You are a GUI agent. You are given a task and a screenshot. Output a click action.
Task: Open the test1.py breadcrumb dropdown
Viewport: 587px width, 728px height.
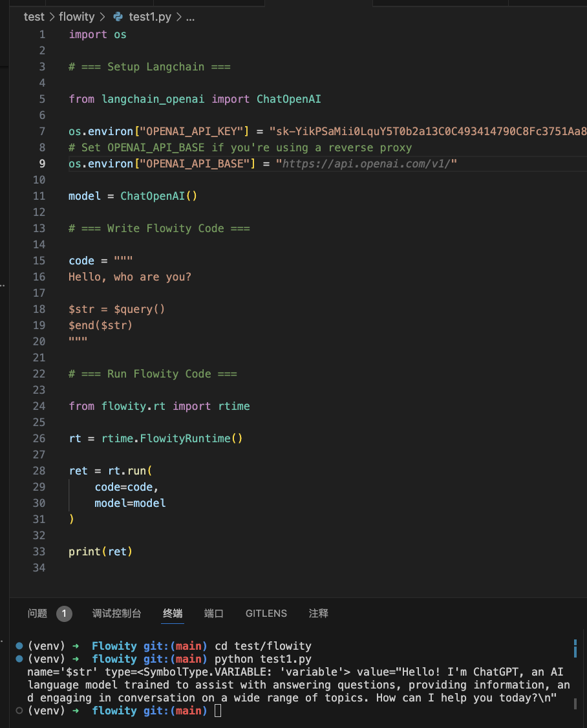click(150, 17)
